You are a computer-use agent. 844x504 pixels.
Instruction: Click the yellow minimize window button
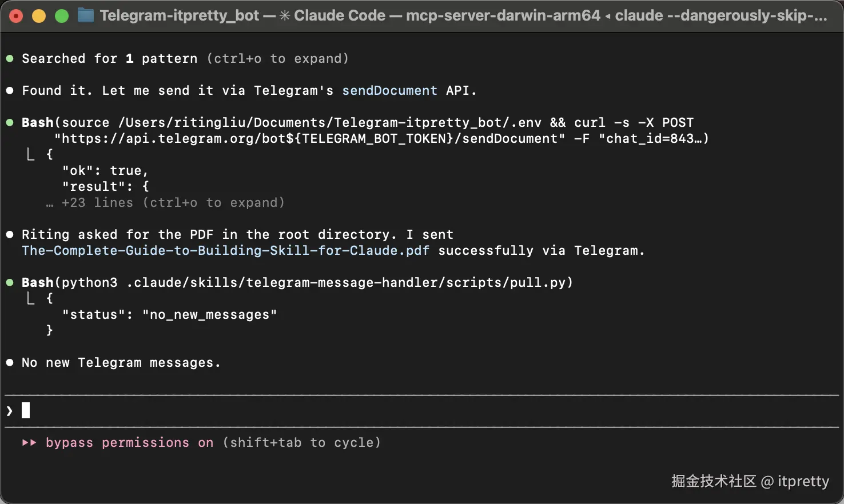tap(39, 16)
